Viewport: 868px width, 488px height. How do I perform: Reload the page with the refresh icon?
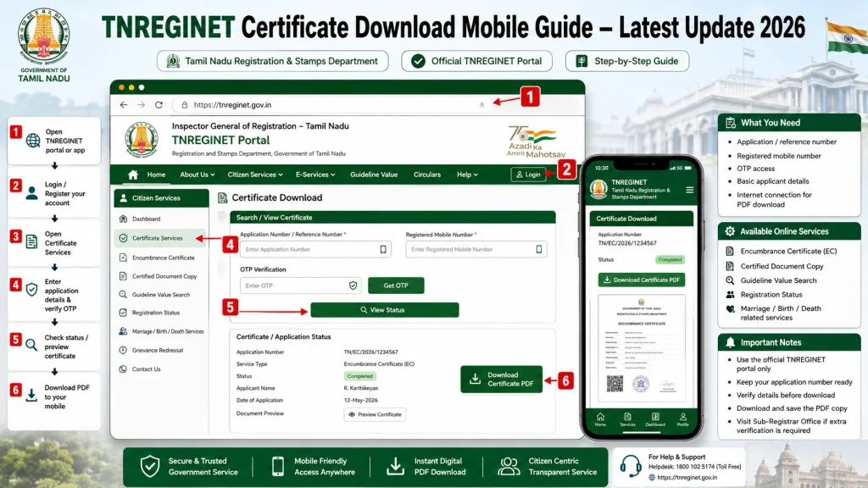click(x=159, y=104)
